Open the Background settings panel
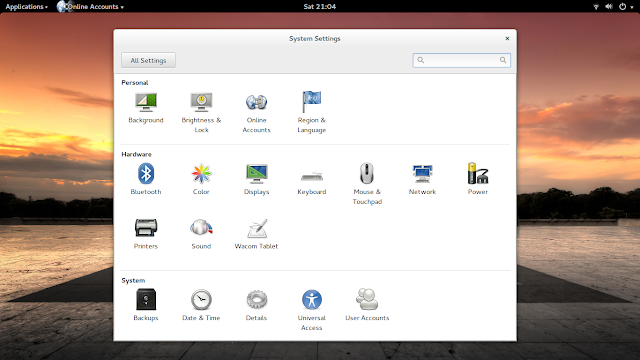 tap(146, 108)
